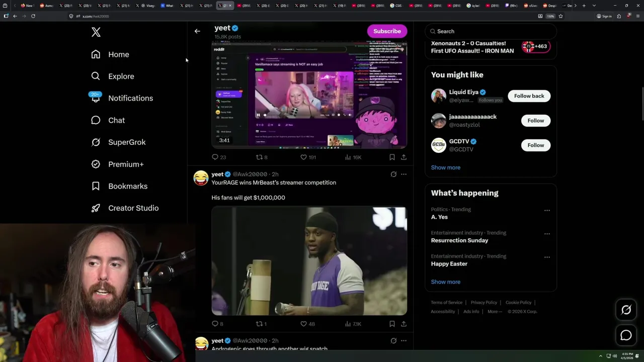This screenshot has height=362, width=644.
Task: Open SuperGrok in the sidebar
Action: tap(118, 142)
